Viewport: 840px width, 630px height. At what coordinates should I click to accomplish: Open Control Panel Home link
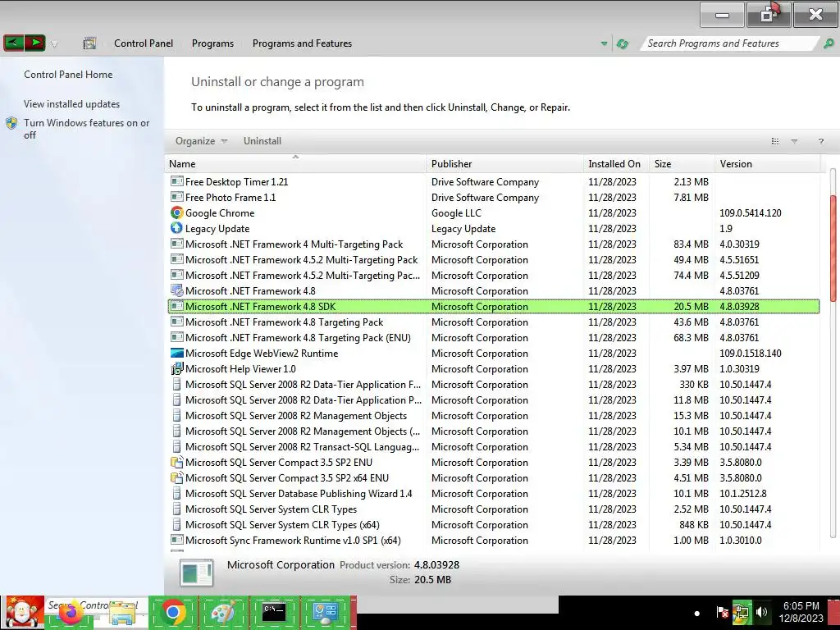pyautogui.click(x=68, y=75)
